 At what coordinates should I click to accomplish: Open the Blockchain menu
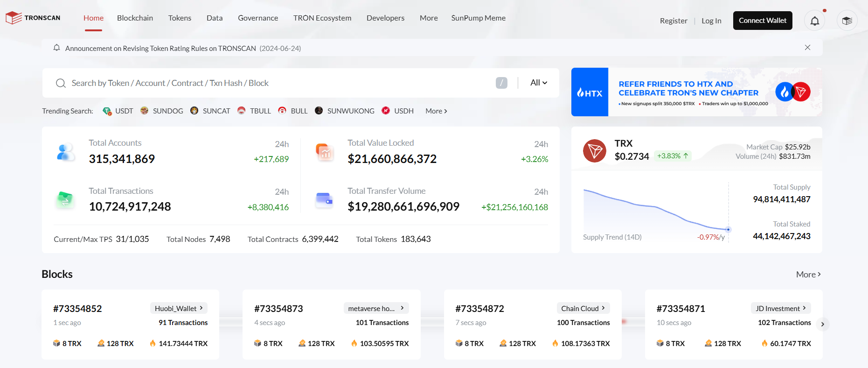point(135,18)
